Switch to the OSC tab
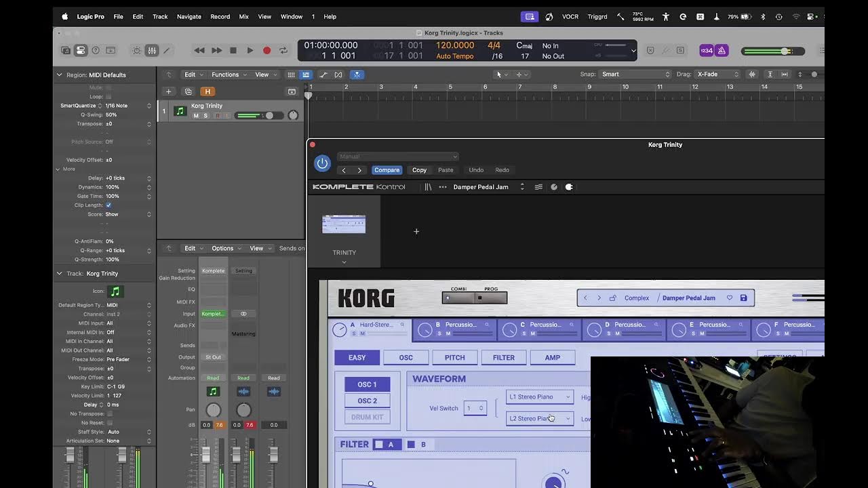Image resolution: width=868 pixels, height=488 pixels. (406, 358)
